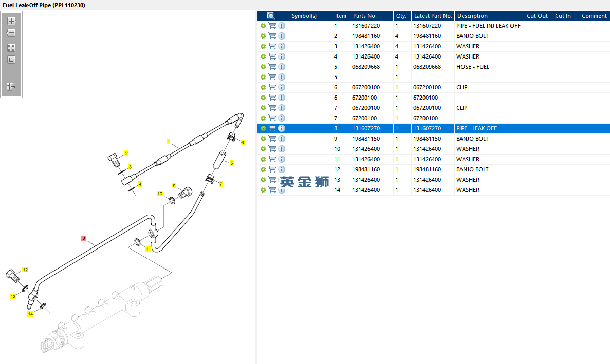Click gear icon for item 12 BANJO BOLT
Image resolution: width=610 pixels, height=364 pixels.
263,170
